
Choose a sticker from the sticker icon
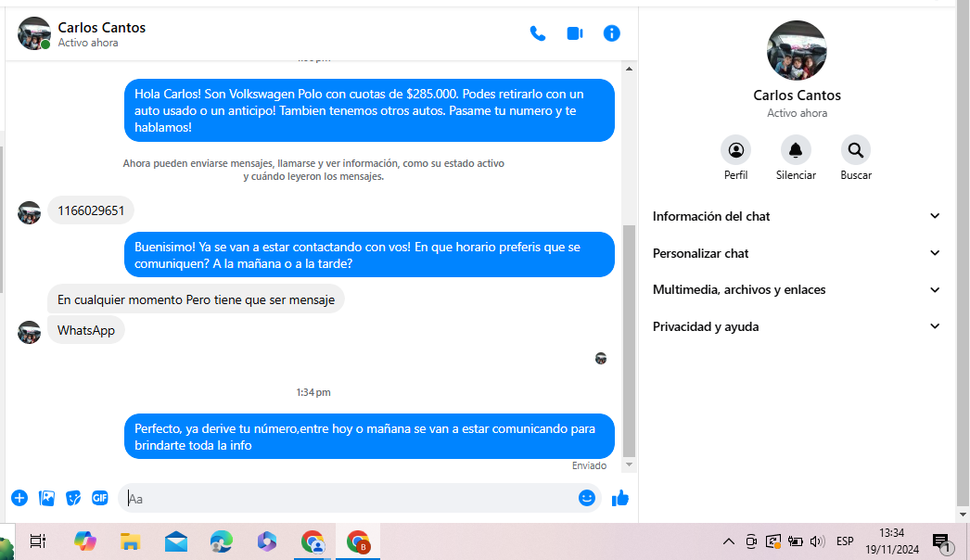pyautogui.click(x=73, y=498)
